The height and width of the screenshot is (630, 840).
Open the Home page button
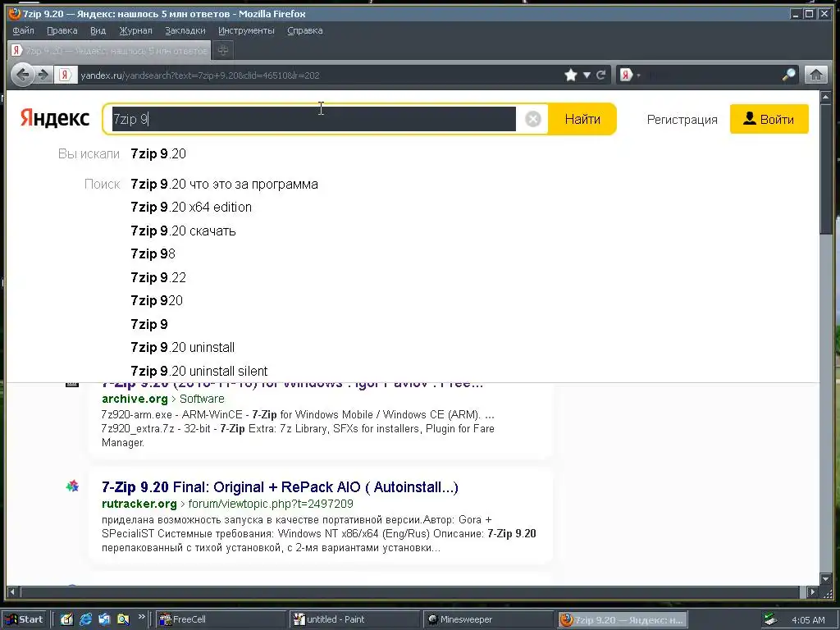pos(816,75)
